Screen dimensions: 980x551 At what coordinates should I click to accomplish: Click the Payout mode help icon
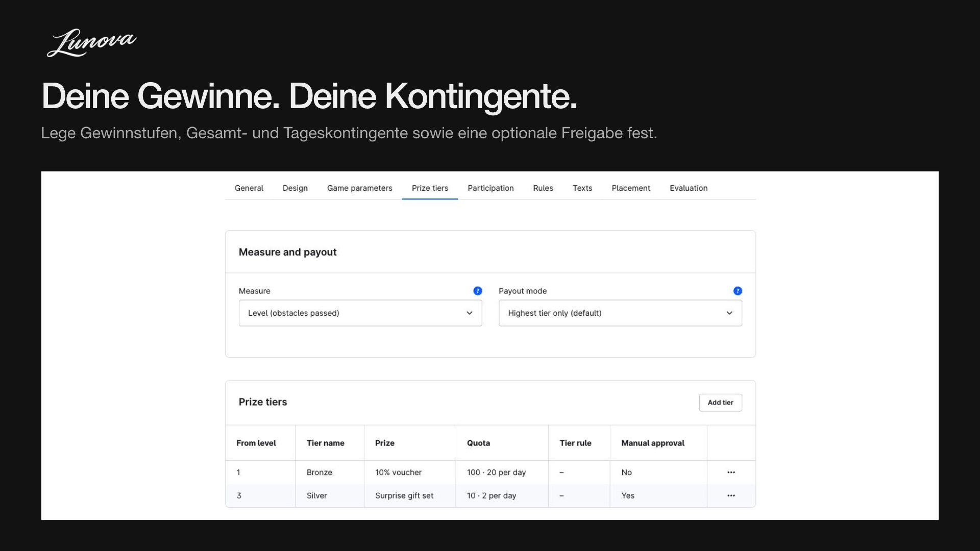[738, 291]
